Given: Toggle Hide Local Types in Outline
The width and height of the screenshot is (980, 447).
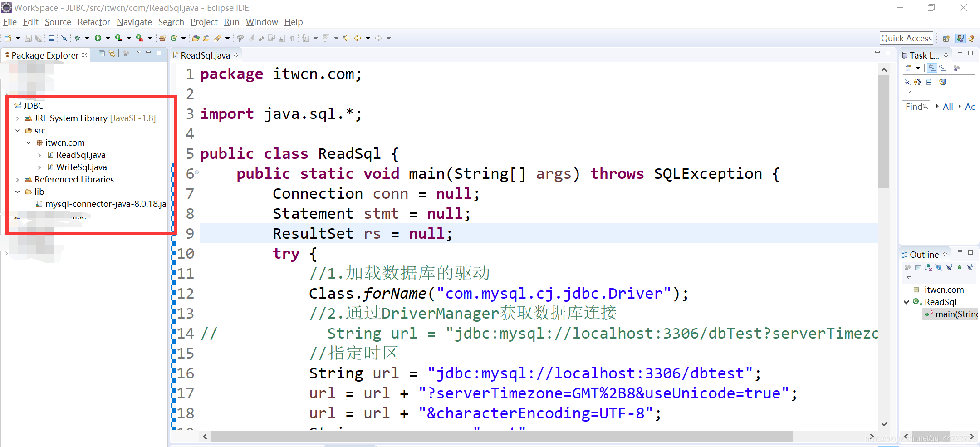Looking at the screenshot, I should (970, 267).
